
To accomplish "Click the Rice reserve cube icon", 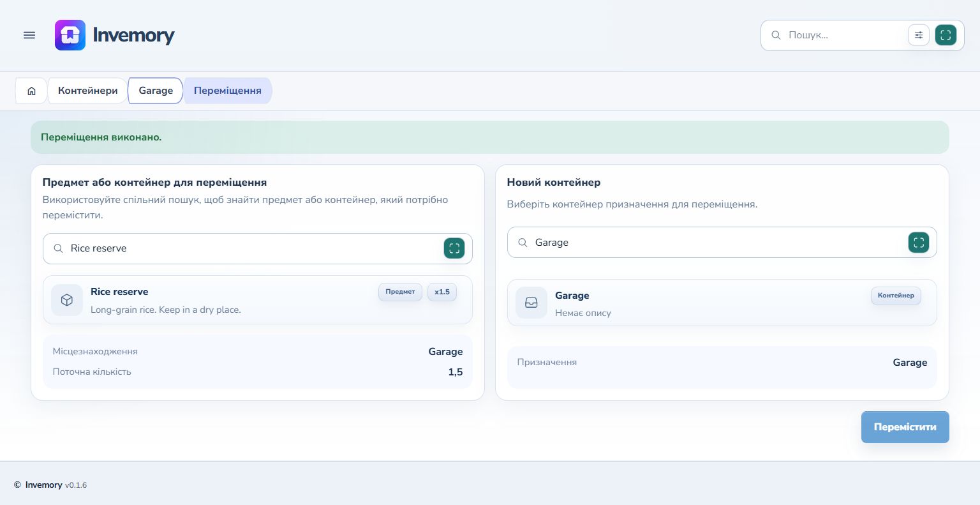I will [x=67, y=300].
